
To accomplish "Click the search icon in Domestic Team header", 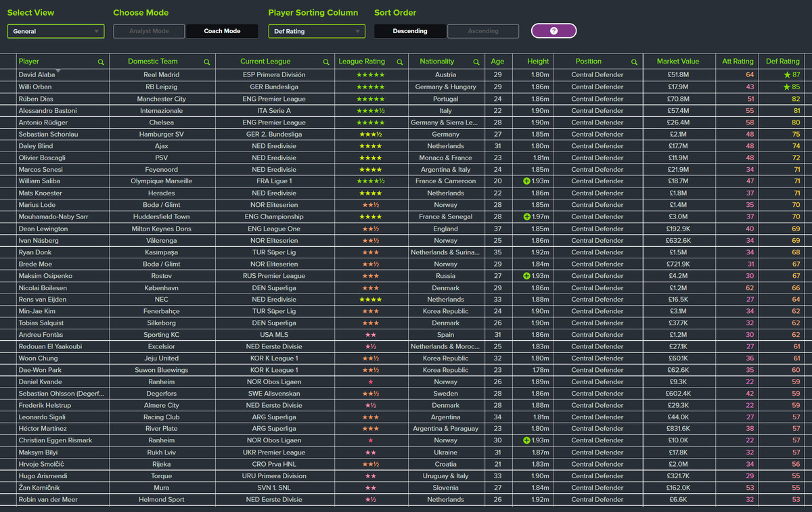I will (x=207, y=62).
